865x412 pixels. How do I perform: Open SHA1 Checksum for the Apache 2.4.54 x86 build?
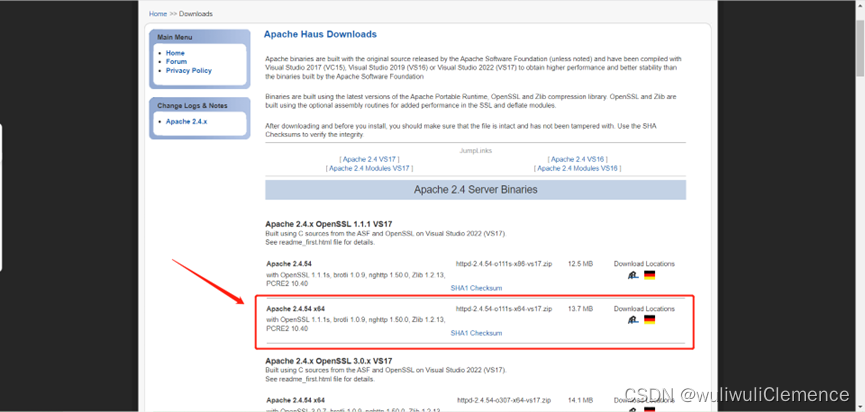pos(476,288)
